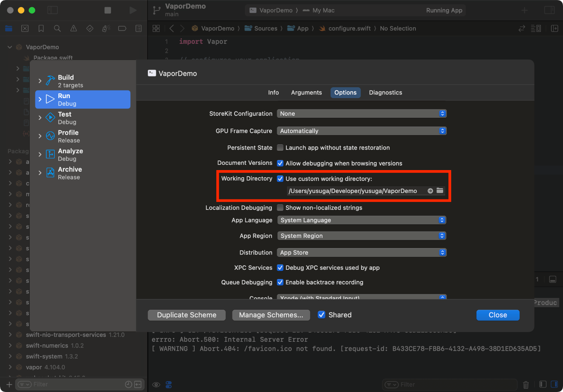Open StoreKit Configuration dropdown
This screenshot has height=392, width=563.
362,114
